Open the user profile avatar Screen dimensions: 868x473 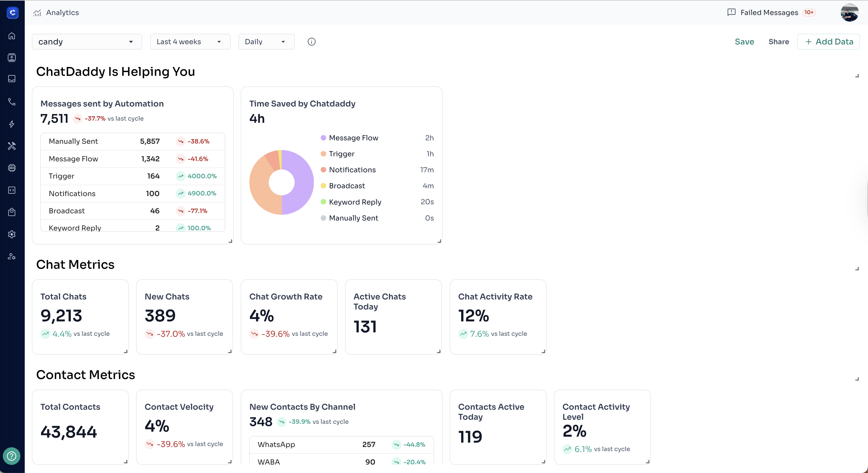[x=850, y=13]
